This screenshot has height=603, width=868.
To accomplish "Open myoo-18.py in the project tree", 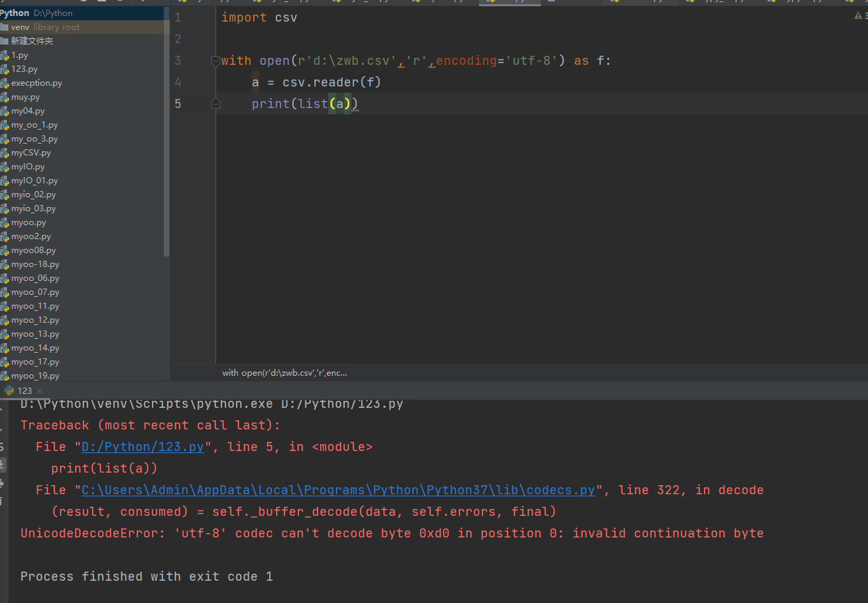I will [x=35, y=264].
